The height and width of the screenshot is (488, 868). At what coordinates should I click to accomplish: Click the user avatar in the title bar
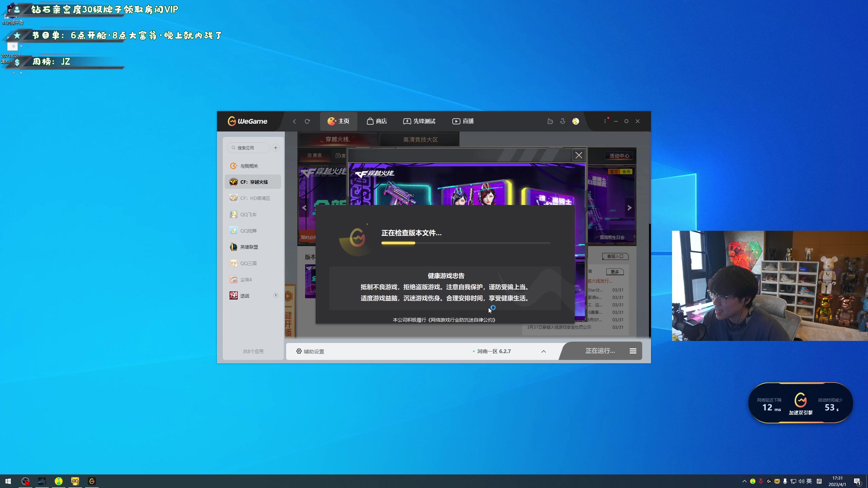(575, 121)
